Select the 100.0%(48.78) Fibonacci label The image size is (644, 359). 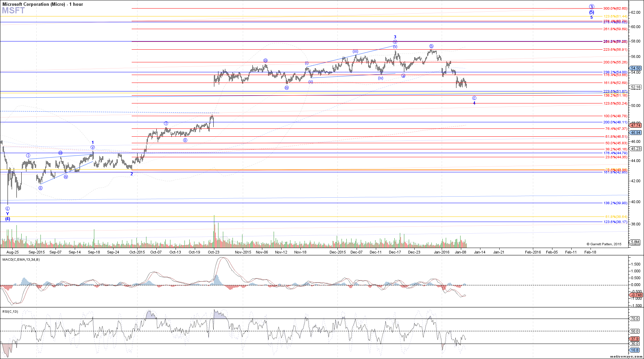(615, 116)
